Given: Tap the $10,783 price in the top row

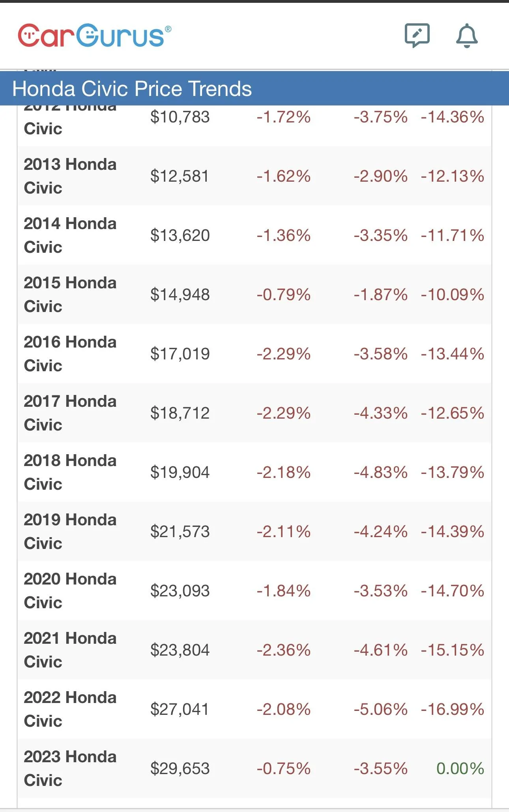Looking at the screenshot, I should point(180,117).
